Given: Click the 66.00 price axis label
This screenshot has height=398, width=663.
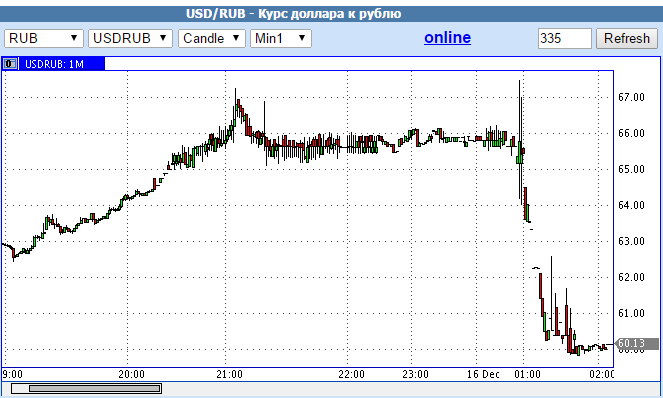Looking at the screenshot, I should tap(631, 133).
